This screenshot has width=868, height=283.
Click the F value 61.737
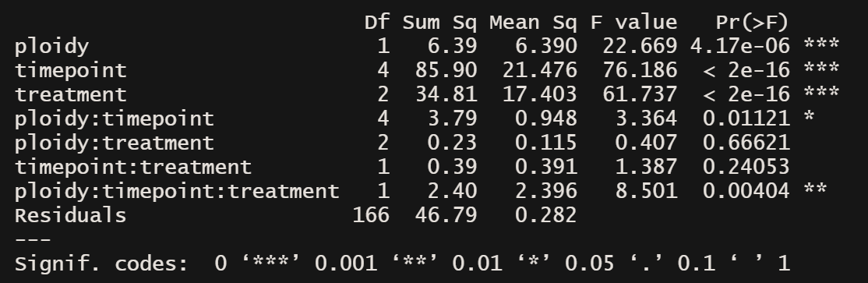[x=640, y=94]
